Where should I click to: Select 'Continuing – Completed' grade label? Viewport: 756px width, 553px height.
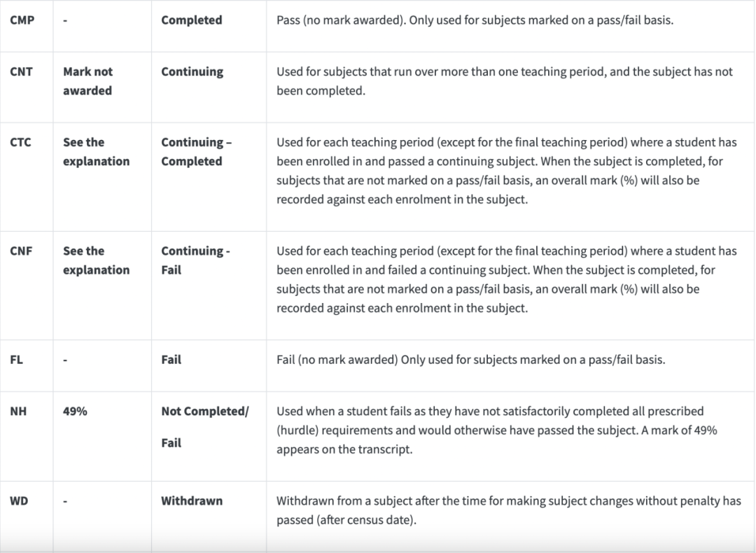tap(196, 152)
